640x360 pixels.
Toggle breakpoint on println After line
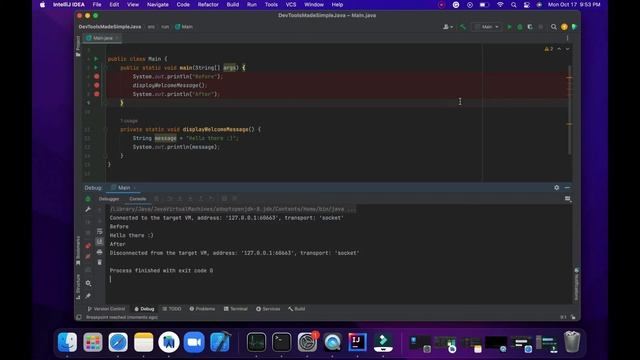tap(97, 94)
